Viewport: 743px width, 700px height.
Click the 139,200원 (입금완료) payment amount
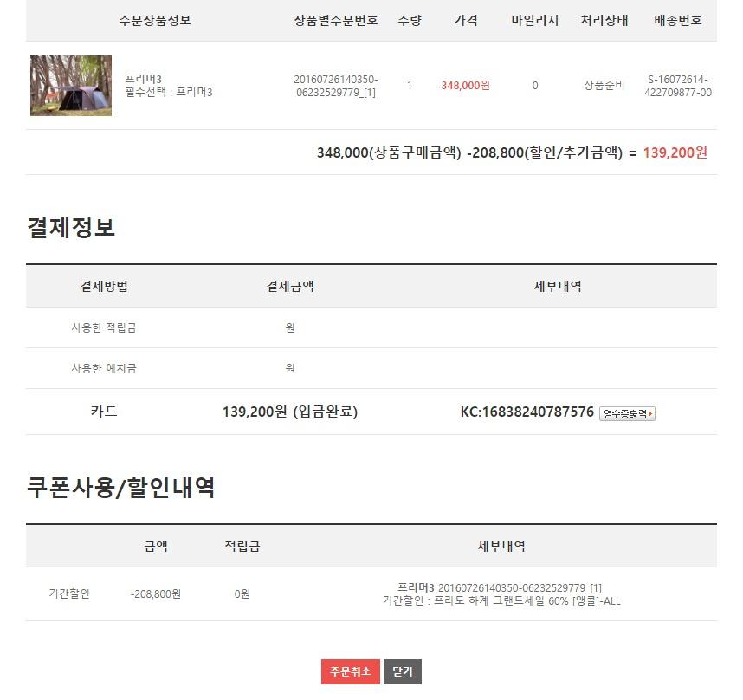[x=290, y=412]
